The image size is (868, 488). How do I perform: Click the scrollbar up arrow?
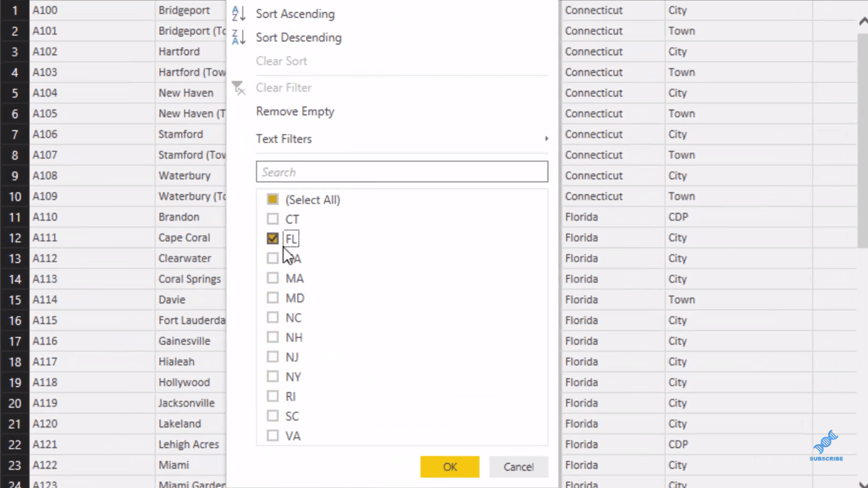tap(862, 21)
